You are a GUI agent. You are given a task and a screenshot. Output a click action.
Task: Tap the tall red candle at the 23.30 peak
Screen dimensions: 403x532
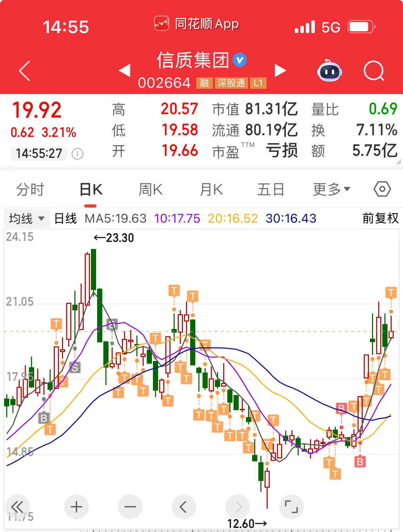pyautogui.click(x=87, y=279)
